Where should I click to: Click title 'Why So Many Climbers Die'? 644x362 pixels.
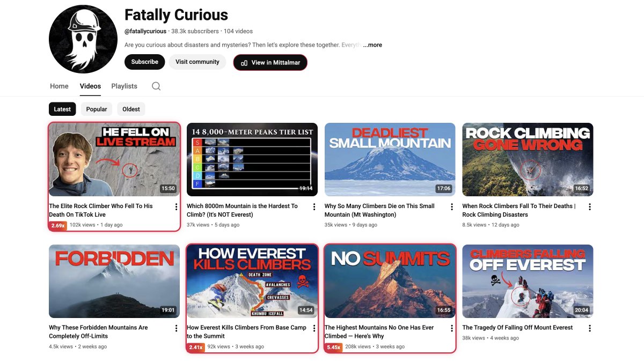(379, 210)
